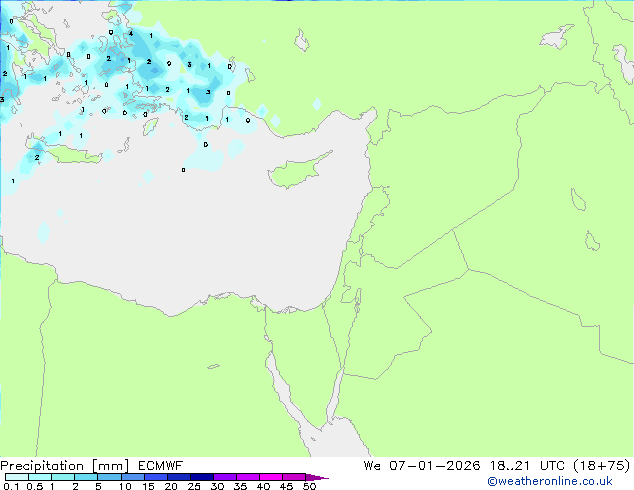Click the legend arrow tip above 50 mm
This screenshot has height=490, width=634.
click(317, 477)
